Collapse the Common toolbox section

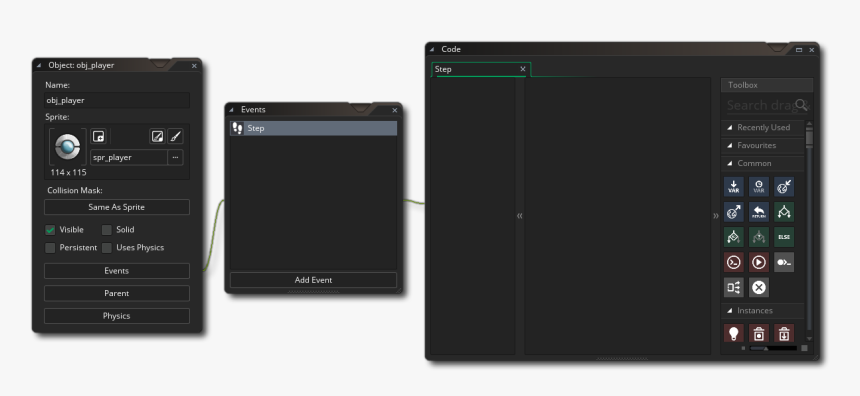tap(730, 163)
